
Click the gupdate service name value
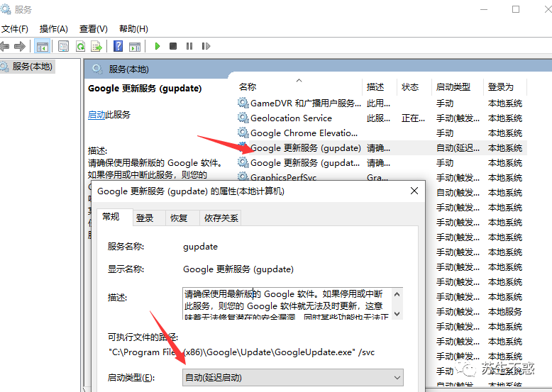(x=200, y=247)
